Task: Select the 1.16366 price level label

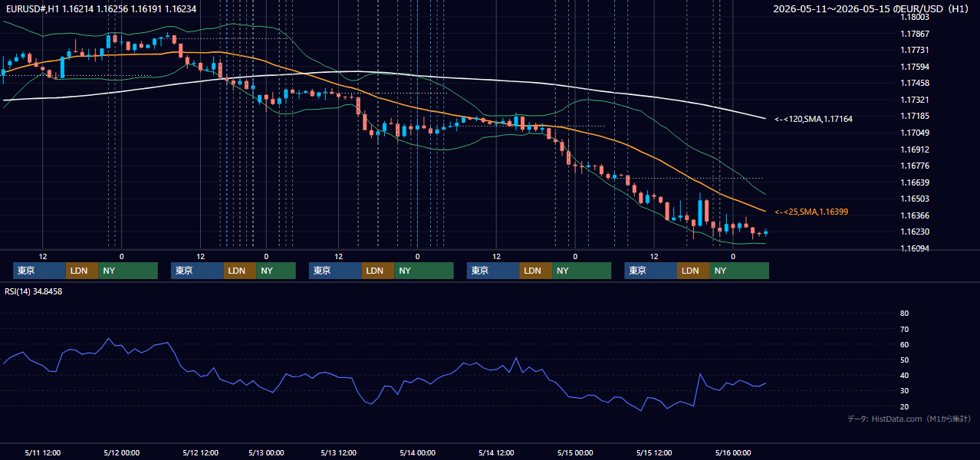Action: click(915, 215)
